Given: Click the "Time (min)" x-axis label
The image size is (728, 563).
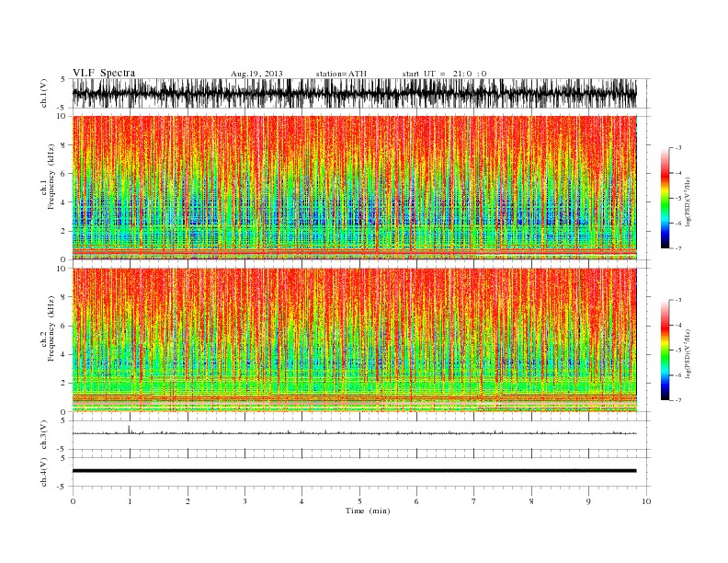Looking at the screenshot, I should point(368,511).
